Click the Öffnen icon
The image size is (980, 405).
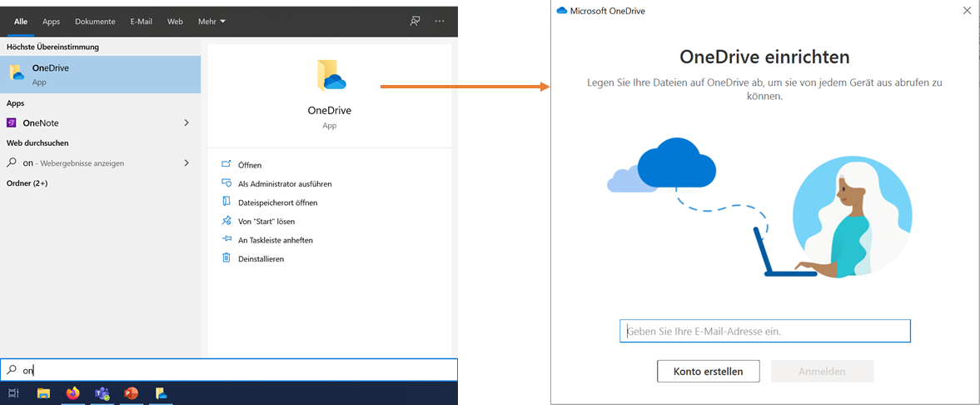coord(226,165)
